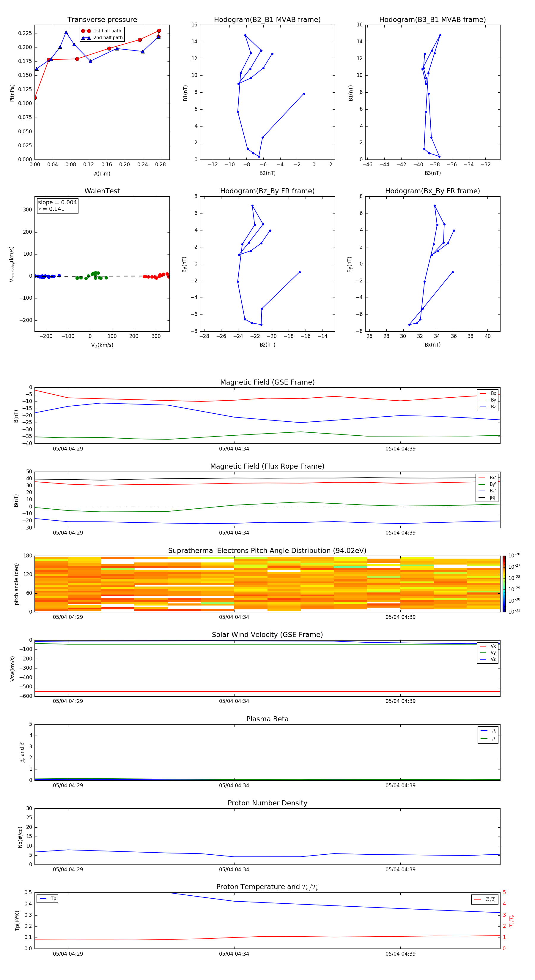
Task: Click the 'A(T·m)' x-axis label
Action: (102, 174)
